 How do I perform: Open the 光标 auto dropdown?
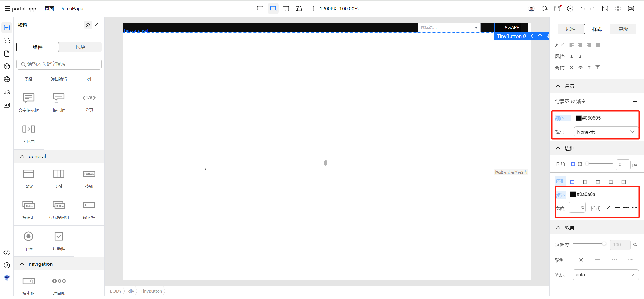[x=605, y=275]
